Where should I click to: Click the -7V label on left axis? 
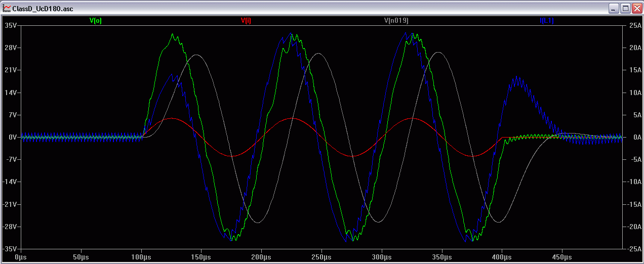click(11, 159)
